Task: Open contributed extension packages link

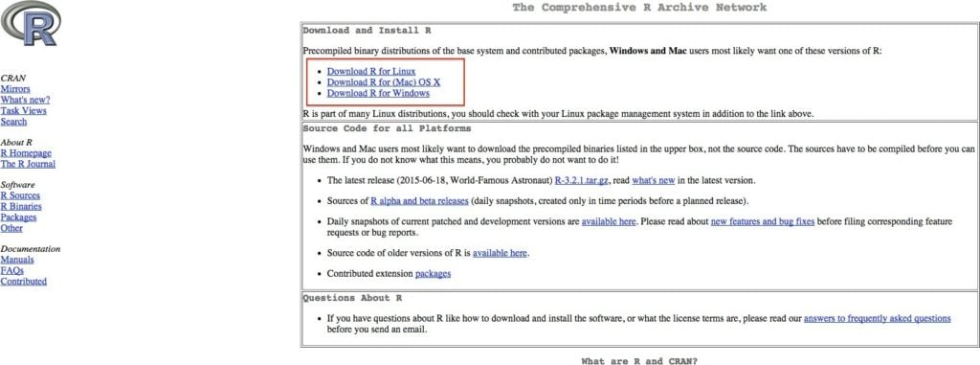Action: 433,274
